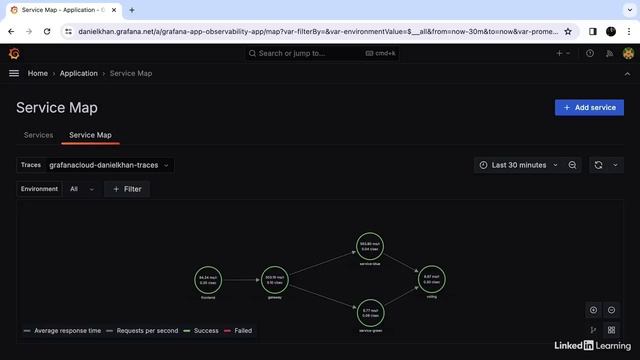
Task: Open the Environment All dropdown
Action: click(82, 189)
